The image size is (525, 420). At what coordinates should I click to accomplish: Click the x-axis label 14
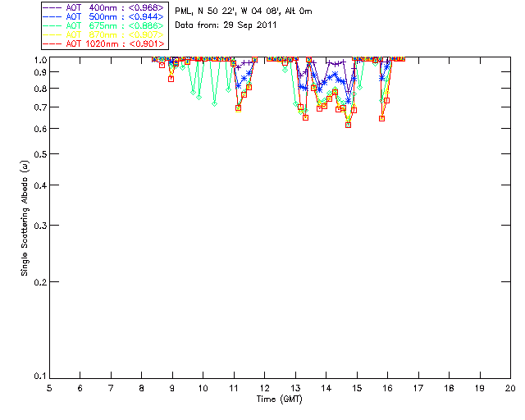pos(326,389)
